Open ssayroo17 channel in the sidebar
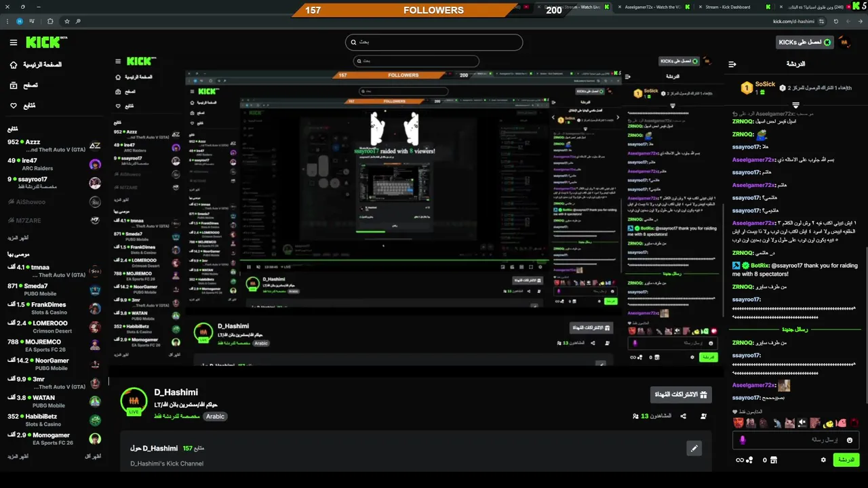Screen dimensions: 868x488 pos(54,183)
